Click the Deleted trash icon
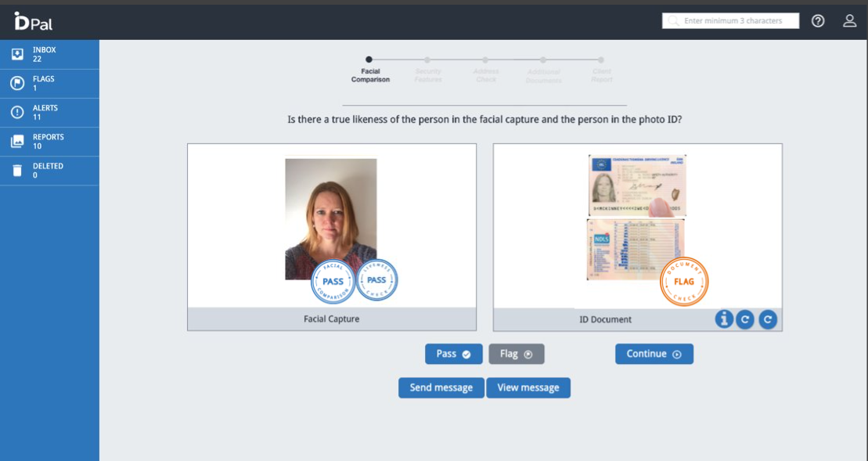This screenshot has width=868, height=461. 17,171
